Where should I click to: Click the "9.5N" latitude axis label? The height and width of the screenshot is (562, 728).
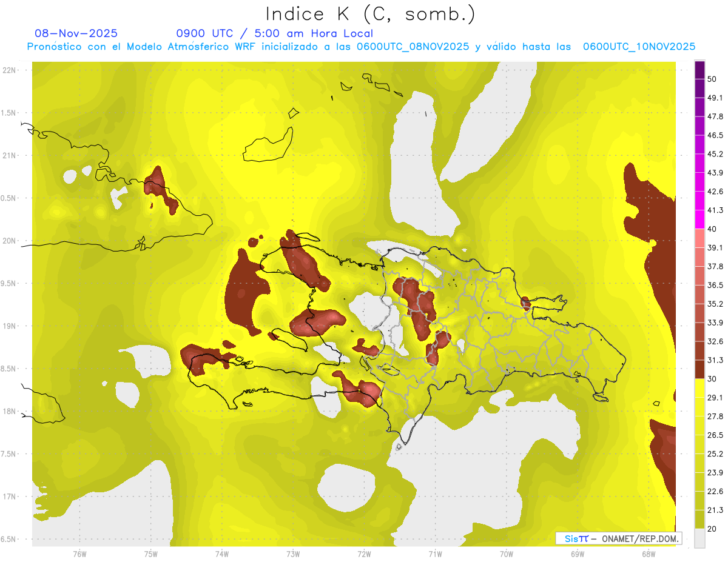[8, 283]
